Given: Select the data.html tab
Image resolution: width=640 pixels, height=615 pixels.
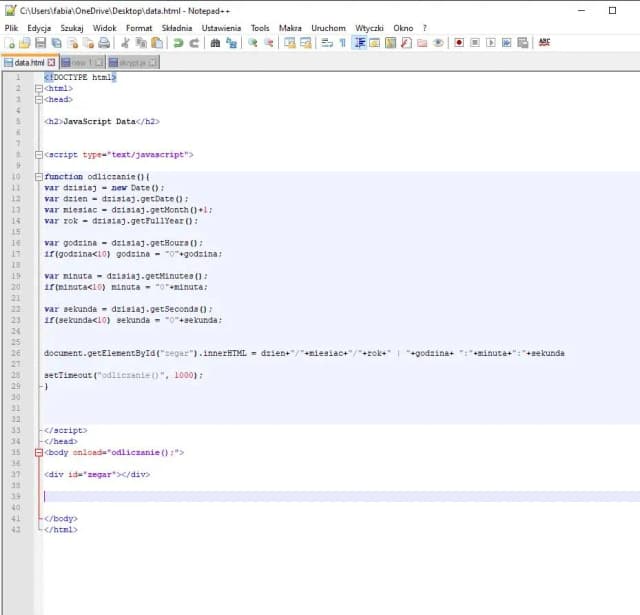Looking at the screenshot, I should click(29, 62).
